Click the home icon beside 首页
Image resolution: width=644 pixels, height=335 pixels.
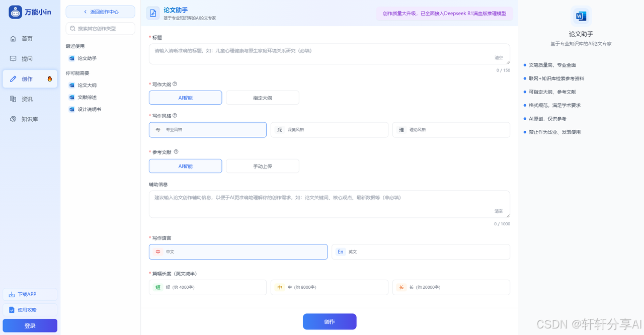(13, 39)
